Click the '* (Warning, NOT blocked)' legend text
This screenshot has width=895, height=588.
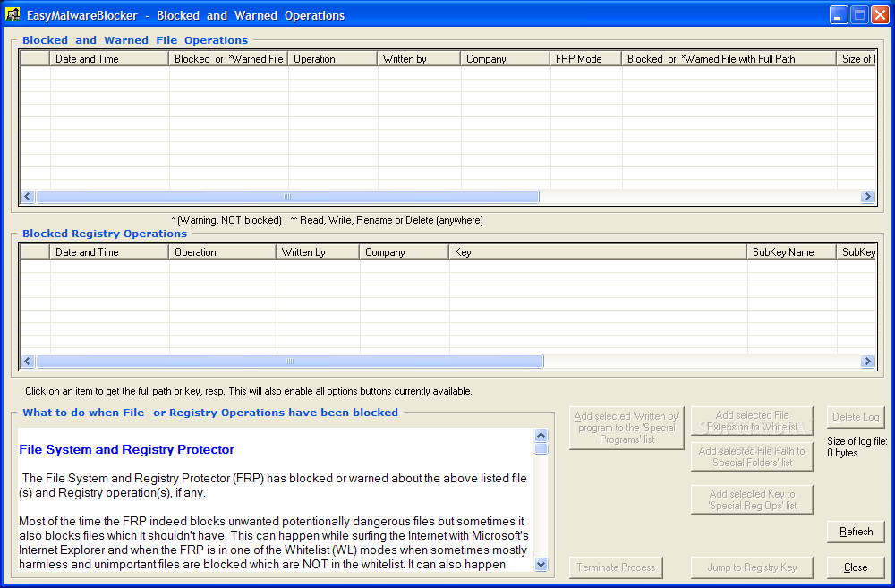226,220
